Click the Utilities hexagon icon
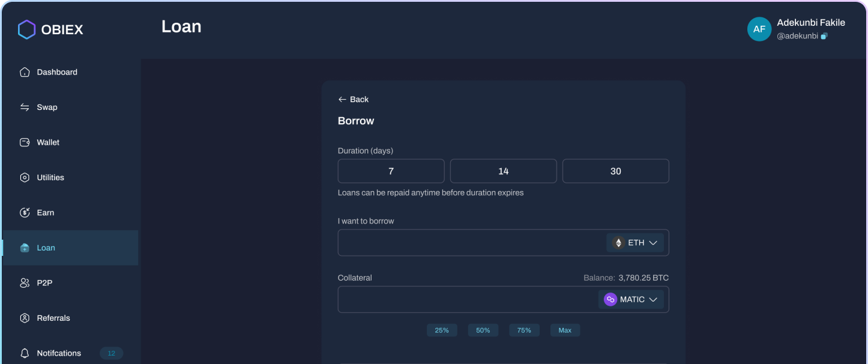Viewport: 868px width, 364px height. click(x=25, y=178)
